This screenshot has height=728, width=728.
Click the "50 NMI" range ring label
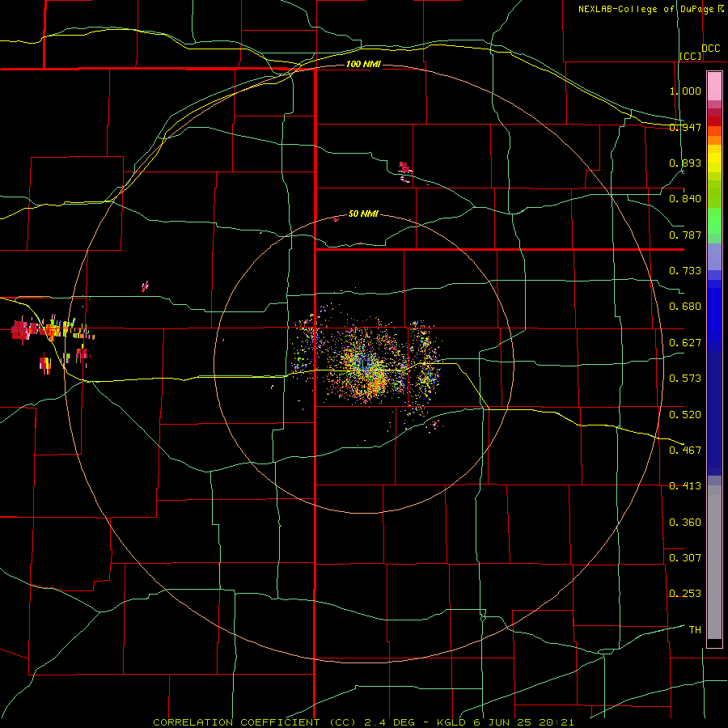pyautogui.click(x=363, y=214)
